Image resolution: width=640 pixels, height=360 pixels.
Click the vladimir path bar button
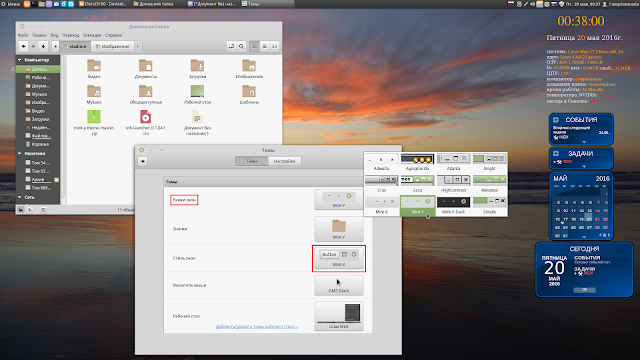coord(76,47)
